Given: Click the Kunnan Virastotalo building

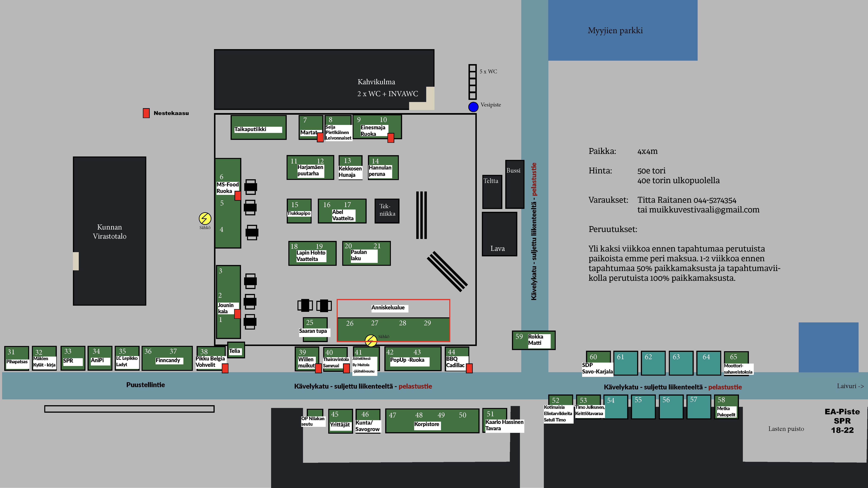Looking at the screenshot, I should point(110,231).
